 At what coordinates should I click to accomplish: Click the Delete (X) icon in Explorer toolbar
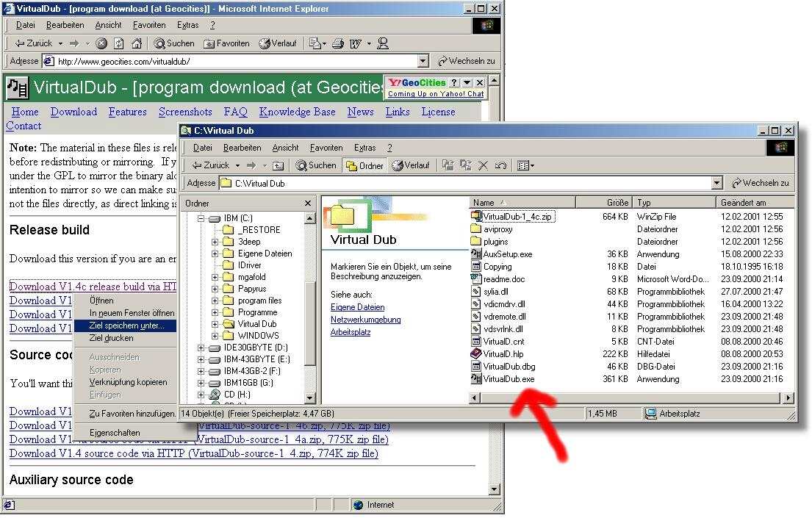(484, 165)
